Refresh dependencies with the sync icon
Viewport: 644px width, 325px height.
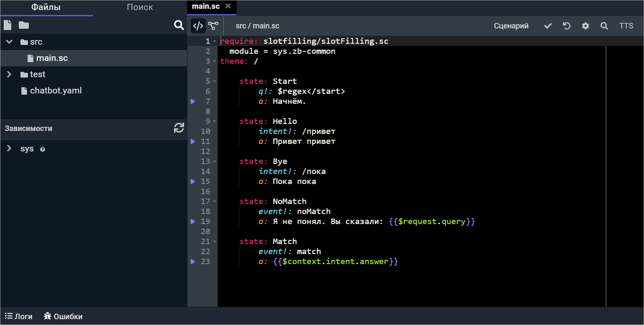(x=179, y=128)
